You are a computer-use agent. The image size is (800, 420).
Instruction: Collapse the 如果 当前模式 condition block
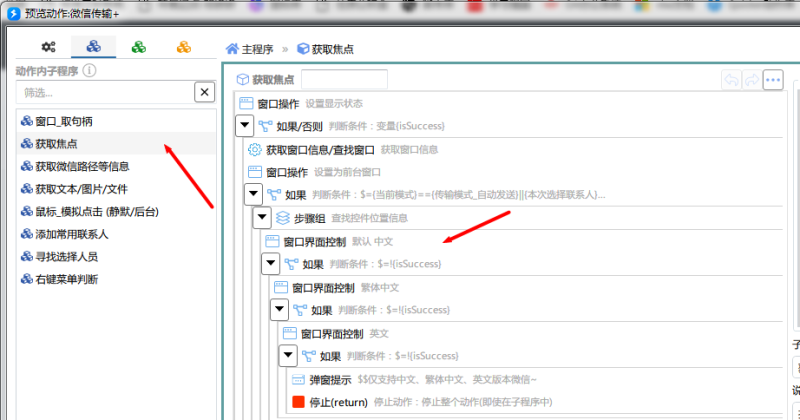(254, 194)
